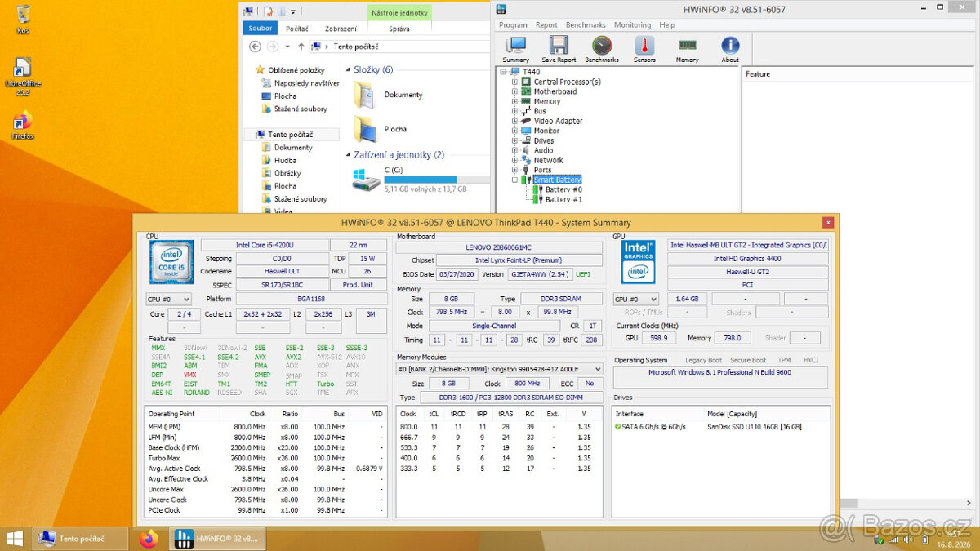Select the C: drive icon
The image size is (980, 551).
coord(365,180)
